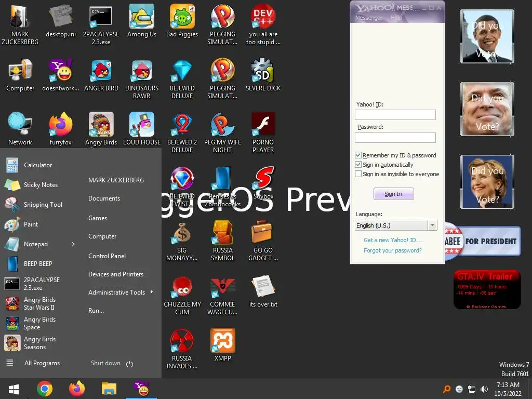The image size is (532, 399).
Task: Click the Network desktop icon
Action: (x=20, y=129)
